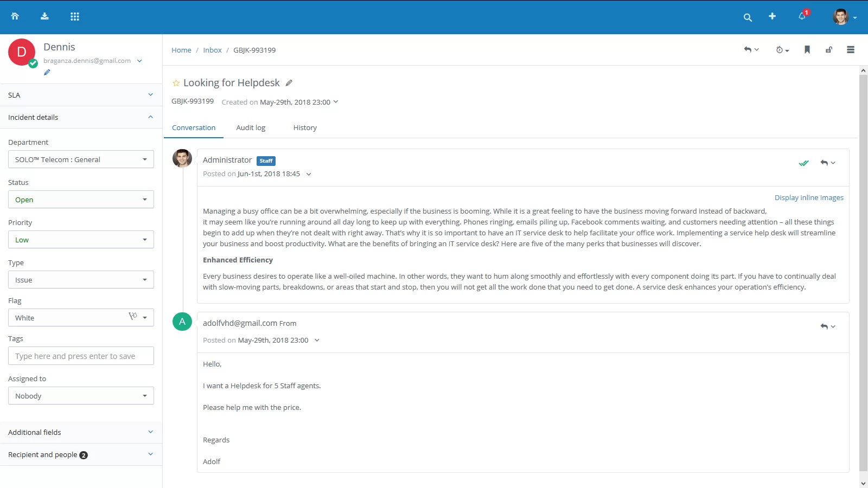
Task: Open the apps grid menu
Action: [75, 16]
